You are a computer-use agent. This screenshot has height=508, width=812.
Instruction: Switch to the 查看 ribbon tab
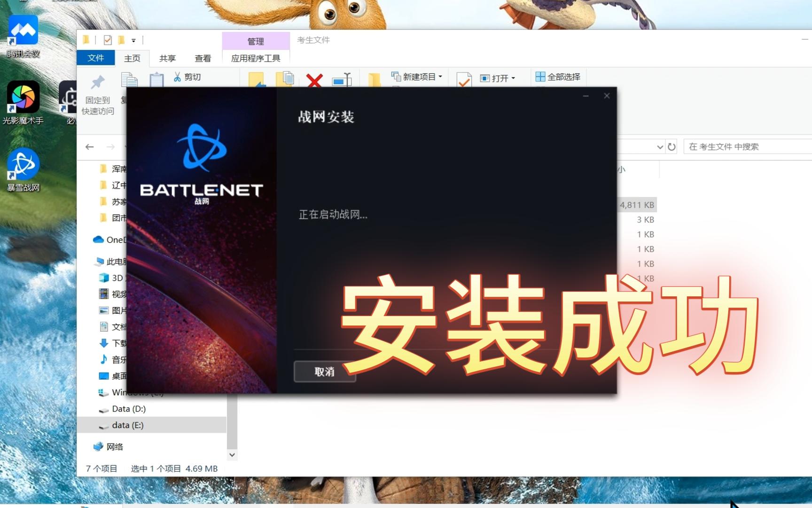[203, 58]
